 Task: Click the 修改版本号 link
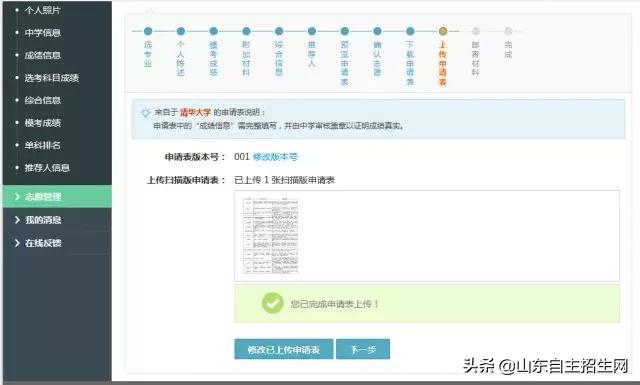pyautogui.click(x=276, y=157)
